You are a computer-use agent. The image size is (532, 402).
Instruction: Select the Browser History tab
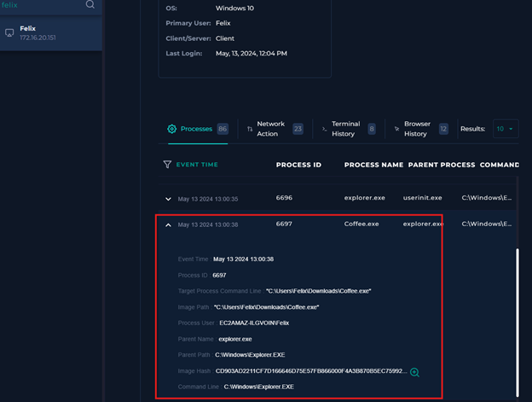tap(416, 129)
